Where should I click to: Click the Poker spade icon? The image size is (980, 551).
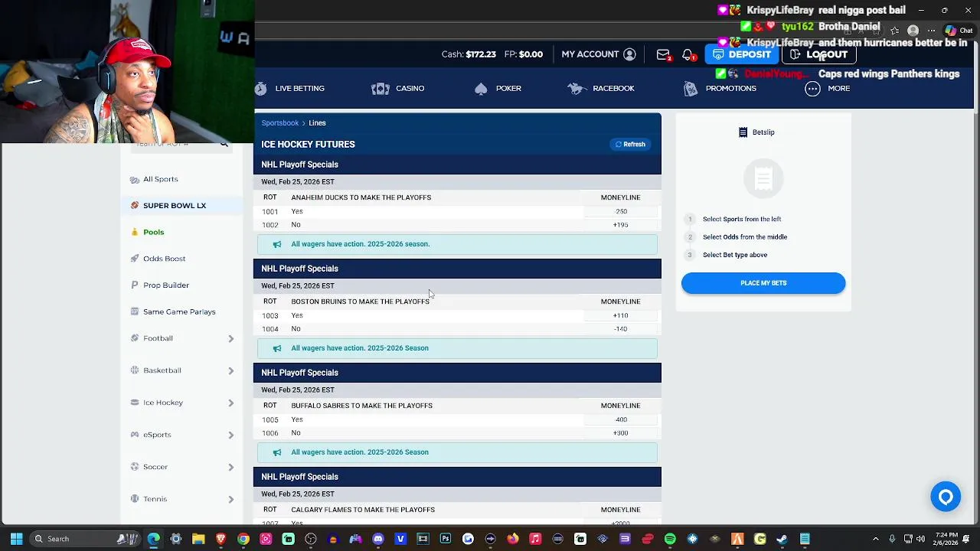point(481,89)
